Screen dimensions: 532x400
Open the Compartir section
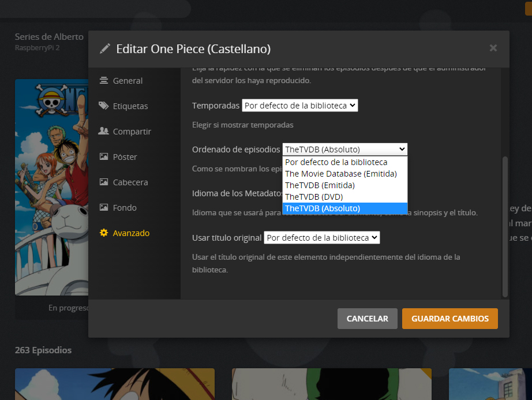click(132, 132)
